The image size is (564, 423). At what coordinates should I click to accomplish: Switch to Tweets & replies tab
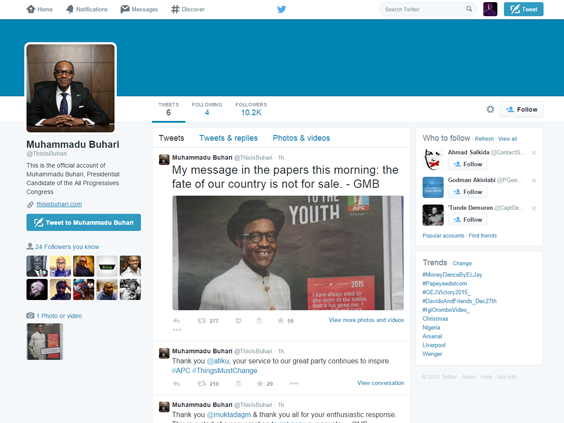pyautogui.click(x=228, y=138)
